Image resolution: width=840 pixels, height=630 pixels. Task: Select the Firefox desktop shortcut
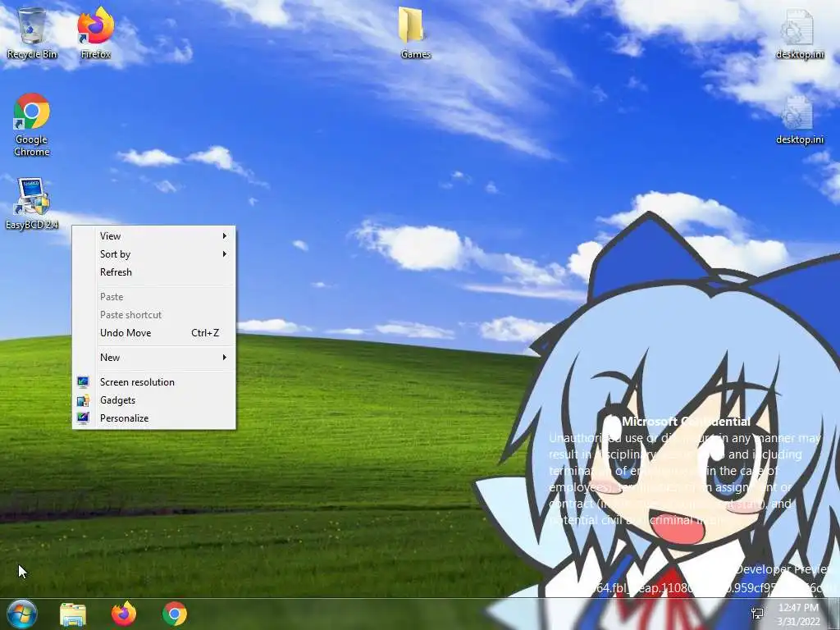tap(95, 33)
